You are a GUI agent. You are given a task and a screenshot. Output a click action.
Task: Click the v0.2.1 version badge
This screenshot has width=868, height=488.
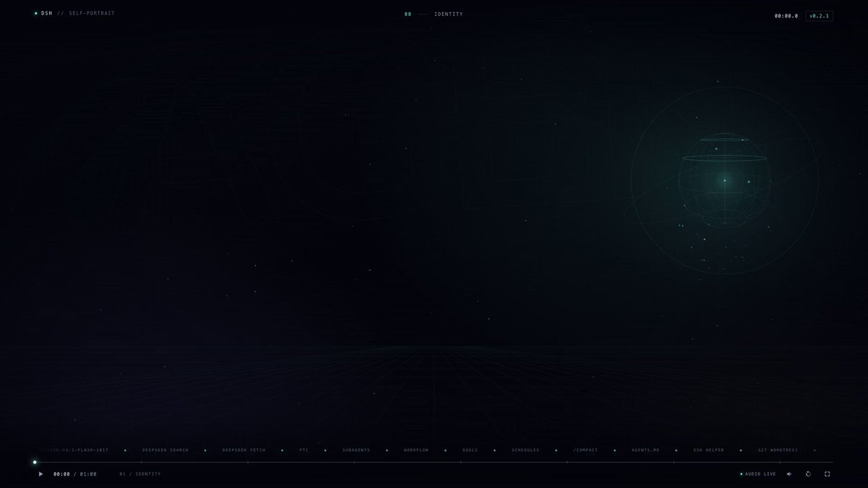coord(820,16)
